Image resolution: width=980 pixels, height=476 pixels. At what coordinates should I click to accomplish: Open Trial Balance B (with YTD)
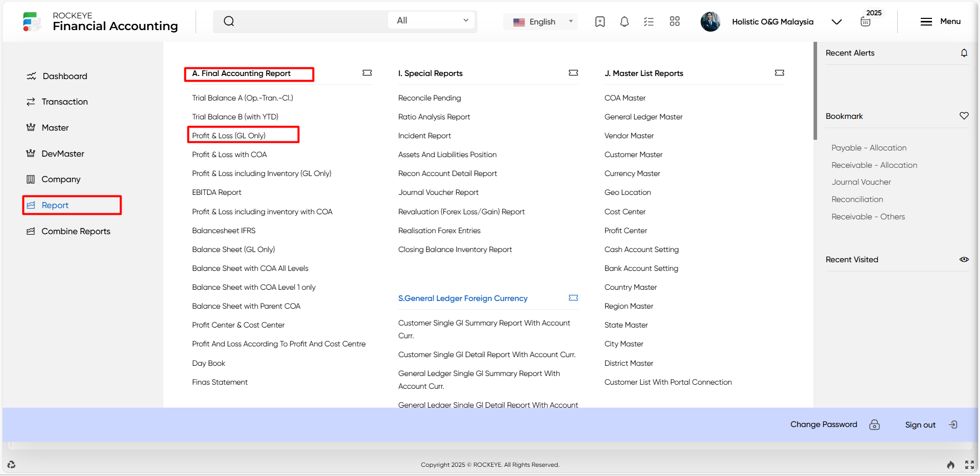(x=235, y=117)
